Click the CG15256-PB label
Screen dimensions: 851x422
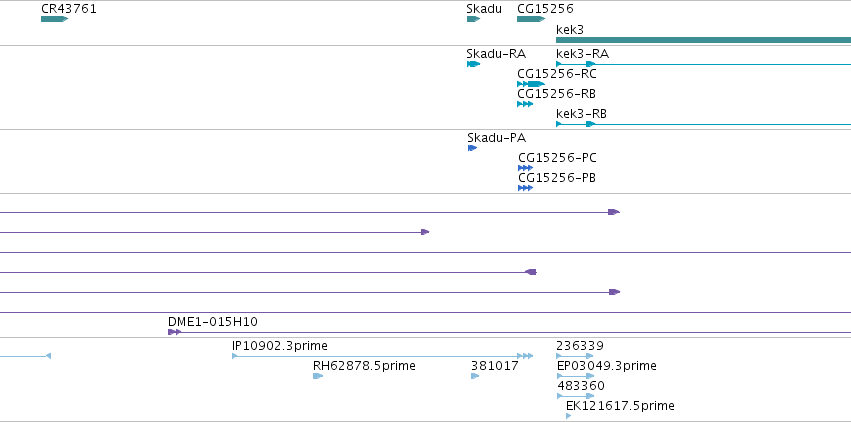pos(557,178)
